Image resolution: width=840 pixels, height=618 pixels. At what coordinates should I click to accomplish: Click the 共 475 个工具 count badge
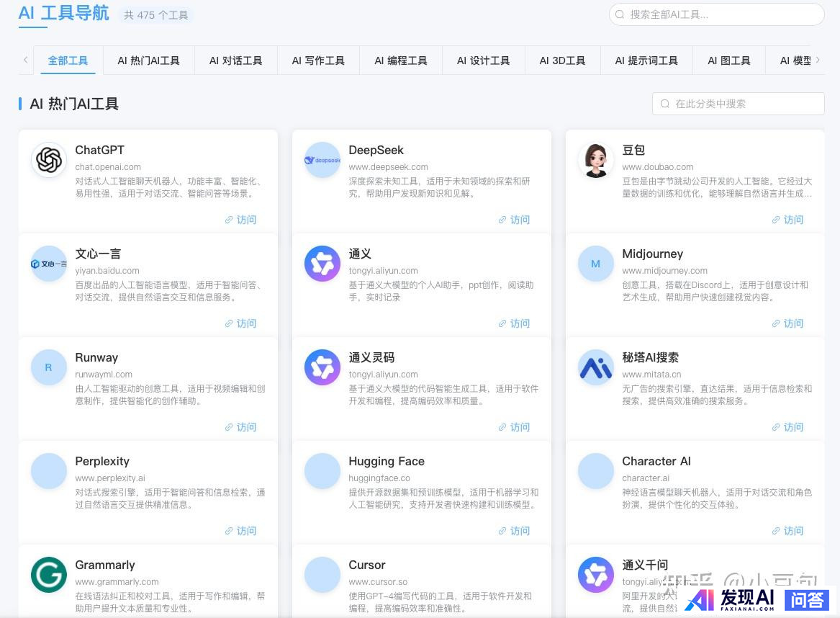[155, 15]
